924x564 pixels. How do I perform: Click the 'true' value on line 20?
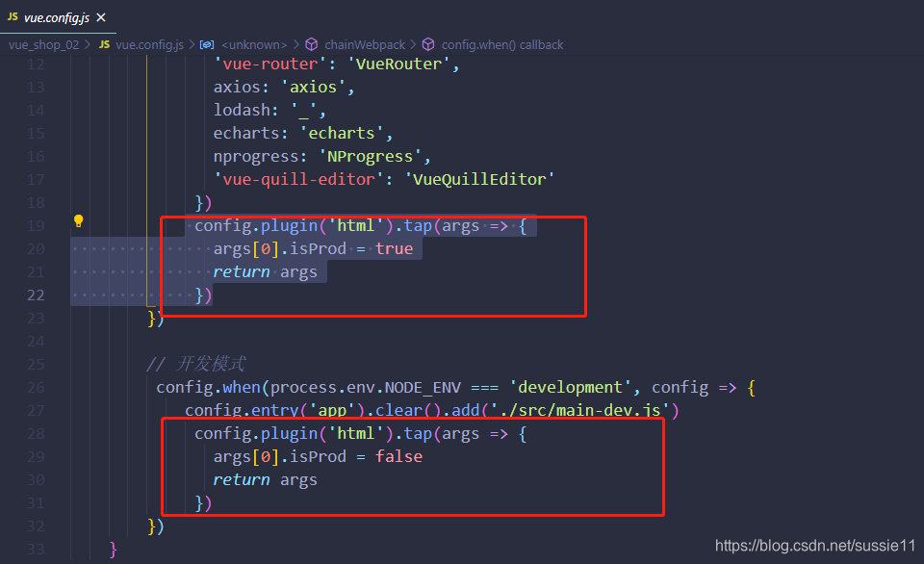click(395, 248)
